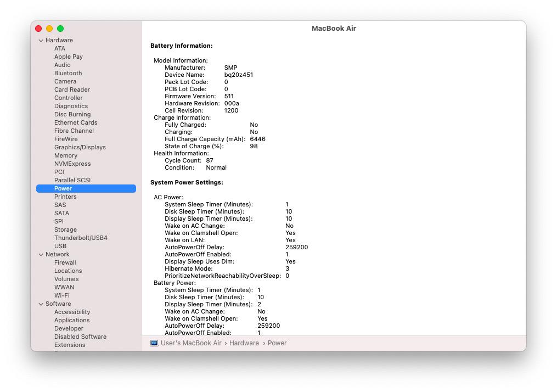The height and width of the screenshot is (392, 557).
Task: Open the Printers entry
Action: (65, 197)
